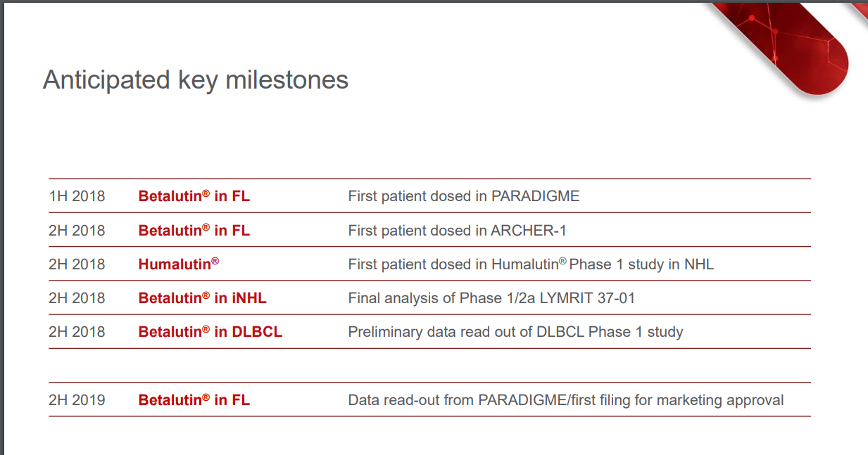
Task: Click "First patient dosed in PARADIGME" text
Action: [464, 196]
